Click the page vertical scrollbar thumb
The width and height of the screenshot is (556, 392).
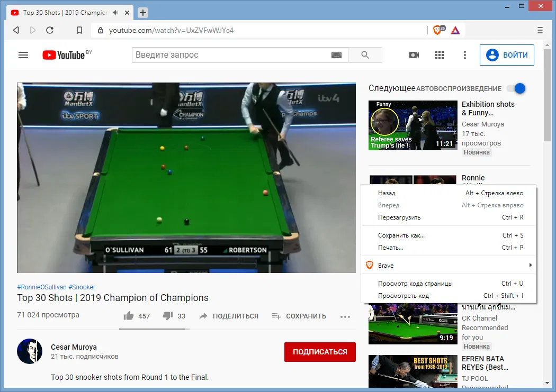[547, 95]
